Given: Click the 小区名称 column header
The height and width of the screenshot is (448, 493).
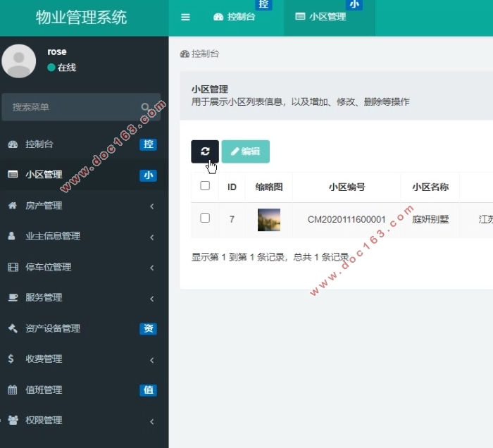Looking at the screenshot, I should pos(430,187).
